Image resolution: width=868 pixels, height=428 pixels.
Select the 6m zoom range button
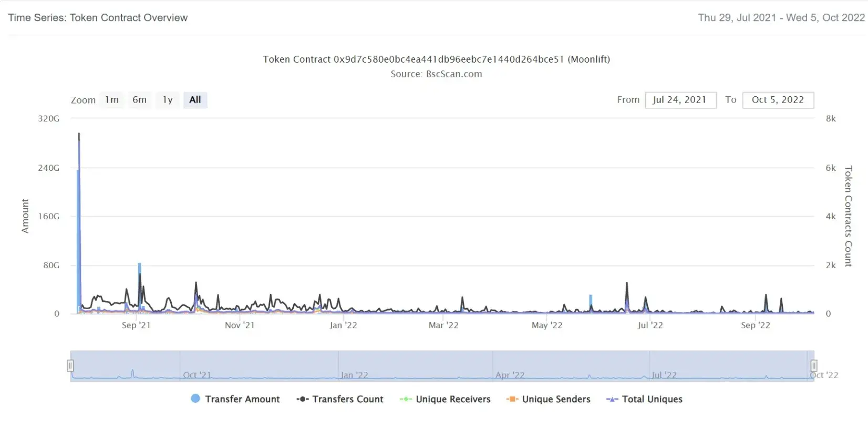coord(139,100)
